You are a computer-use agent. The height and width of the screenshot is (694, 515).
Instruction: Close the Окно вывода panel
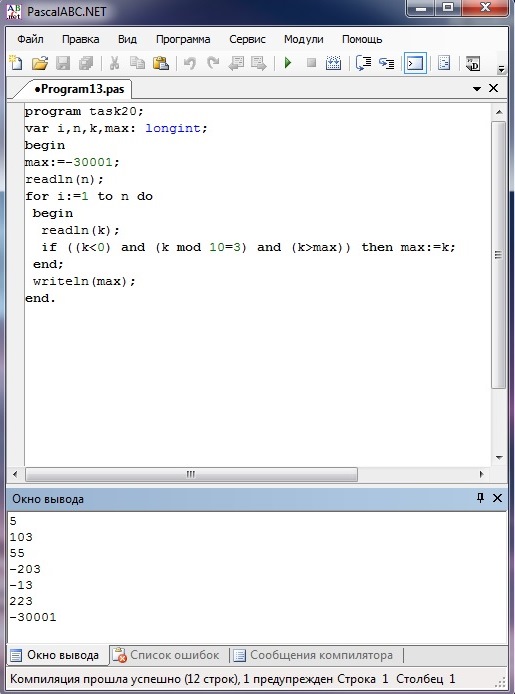pyautogui.click(x=497, y=498)
